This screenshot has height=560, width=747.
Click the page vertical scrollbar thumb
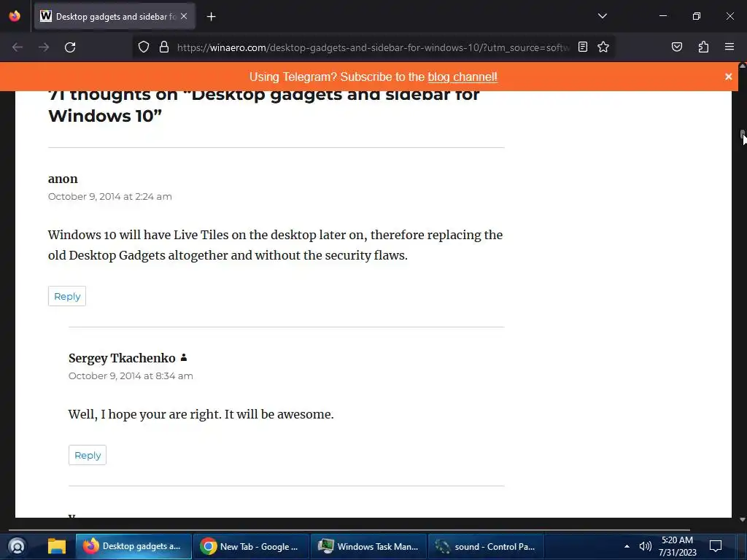coord(742,134)
